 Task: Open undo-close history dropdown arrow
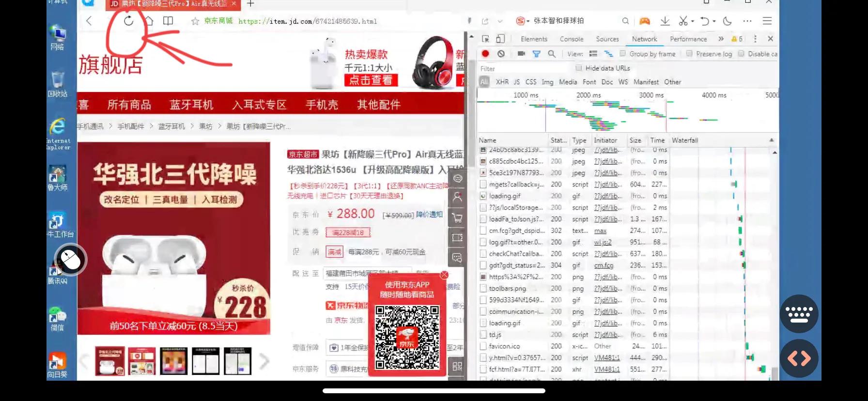click(x=713, y=21)
